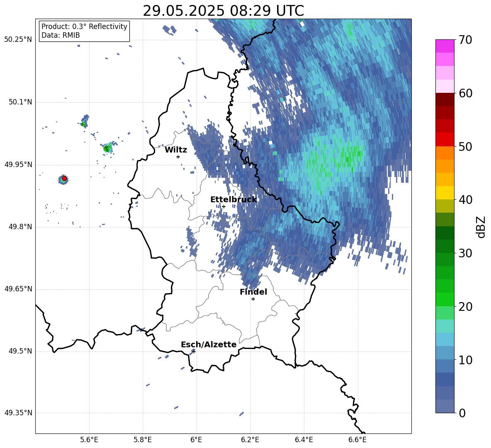Viewport: 491px width, 448px height.
Task: Click the 49.65°N latitude label
Action: pos(18,289)
